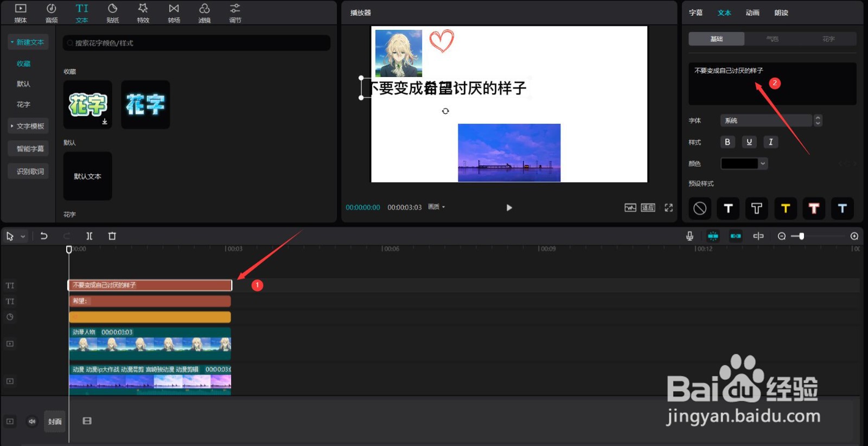Screen dimensions: 868x446
Task: Click the split clip tool
Action: tap(90, 236)
